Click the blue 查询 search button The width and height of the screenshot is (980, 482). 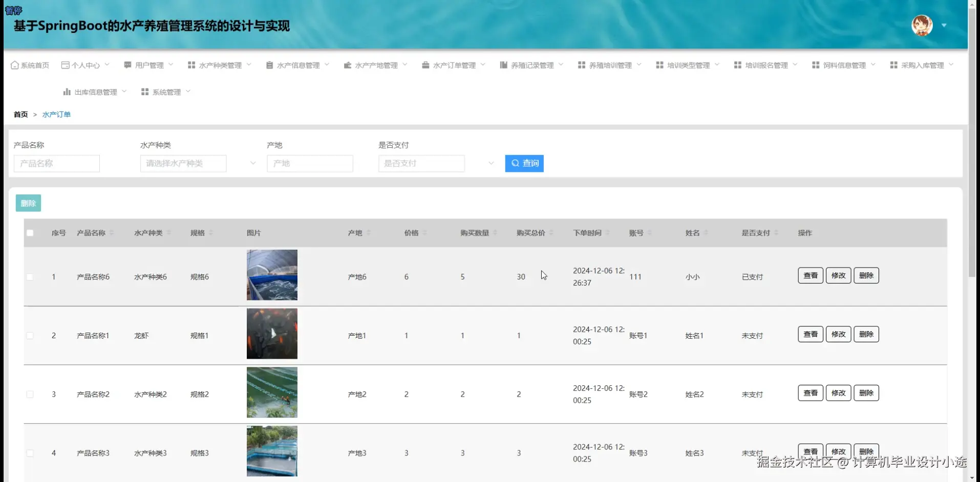[x=524, y=163]
